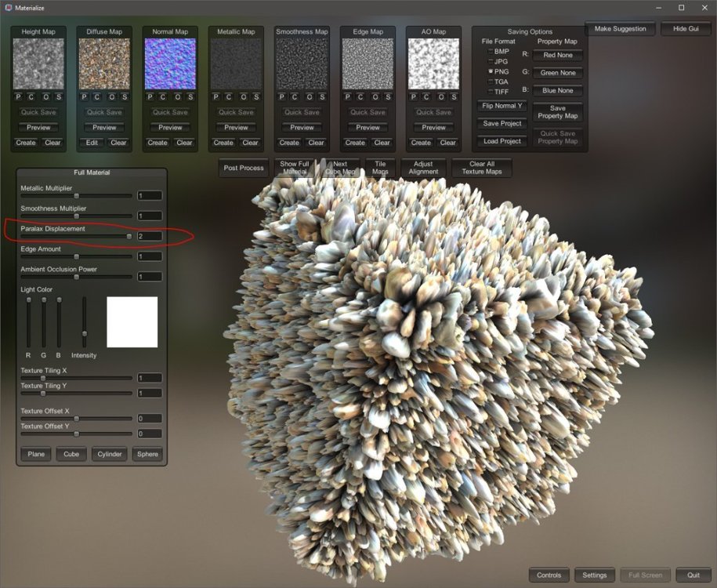717x588 pixels.
Task: Open the Green None channel selector
Action: (x=558, y=73)
